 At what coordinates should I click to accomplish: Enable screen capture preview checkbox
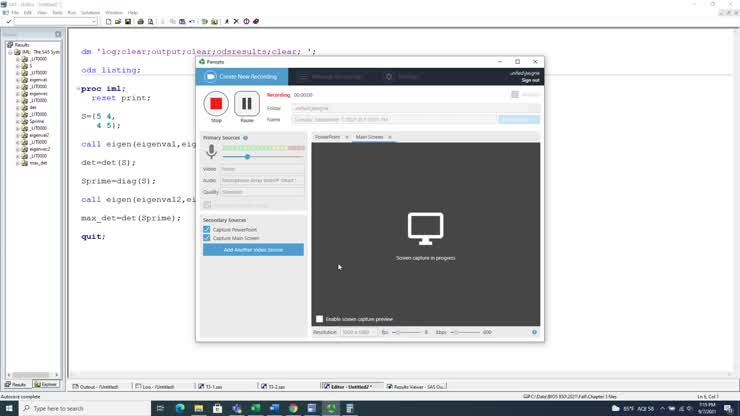[x=320, y=319]
